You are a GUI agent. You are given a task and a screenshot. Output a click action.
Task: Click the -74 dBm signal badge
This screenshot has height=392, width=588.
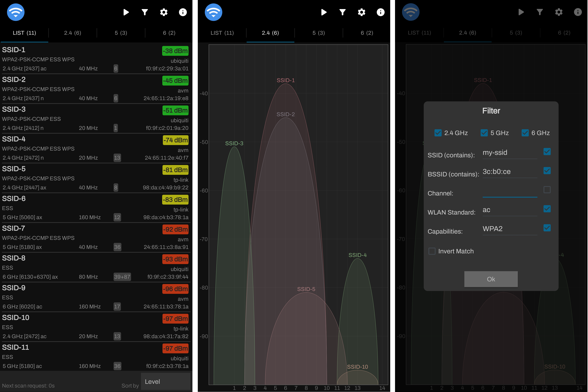tap(176, 140)
